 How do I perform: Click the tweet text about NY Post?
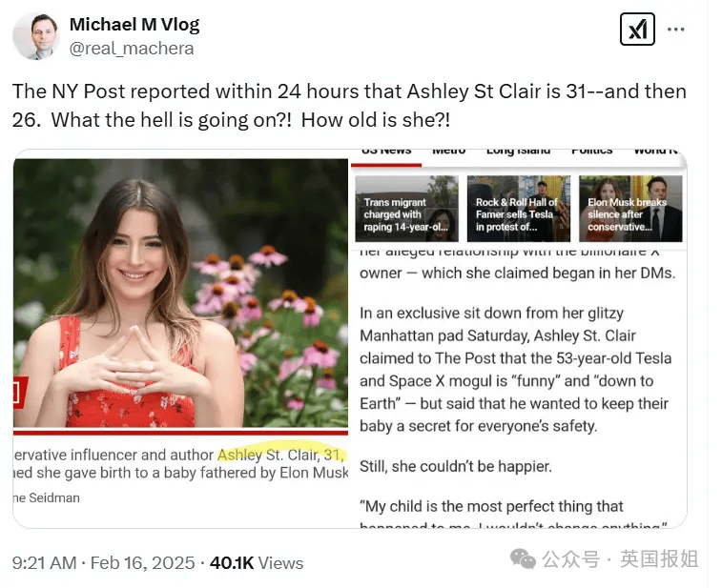click(x=349, y=106)
